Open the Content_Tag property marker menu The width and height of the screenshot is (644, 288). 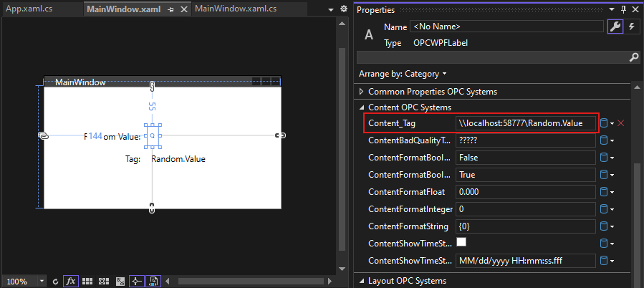pos(605,123)
